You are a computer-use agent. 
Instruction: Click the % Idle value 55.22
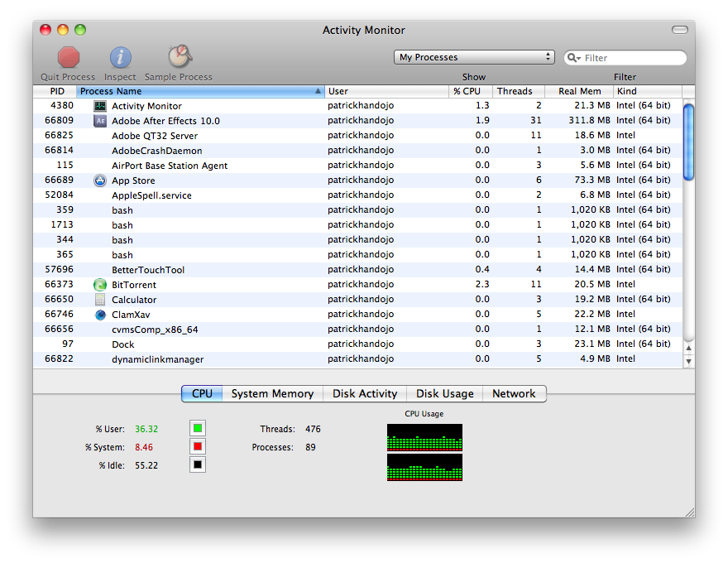coord(146,465)
